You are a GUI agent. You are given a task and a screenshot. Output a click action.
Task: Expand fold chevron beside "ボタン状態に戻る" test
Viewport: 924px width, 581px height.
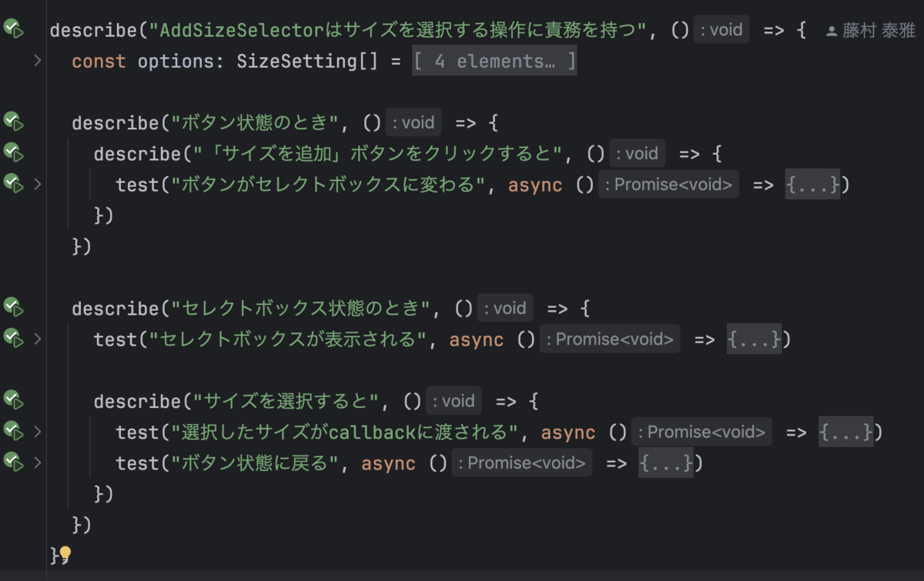(x=37, y=462)
